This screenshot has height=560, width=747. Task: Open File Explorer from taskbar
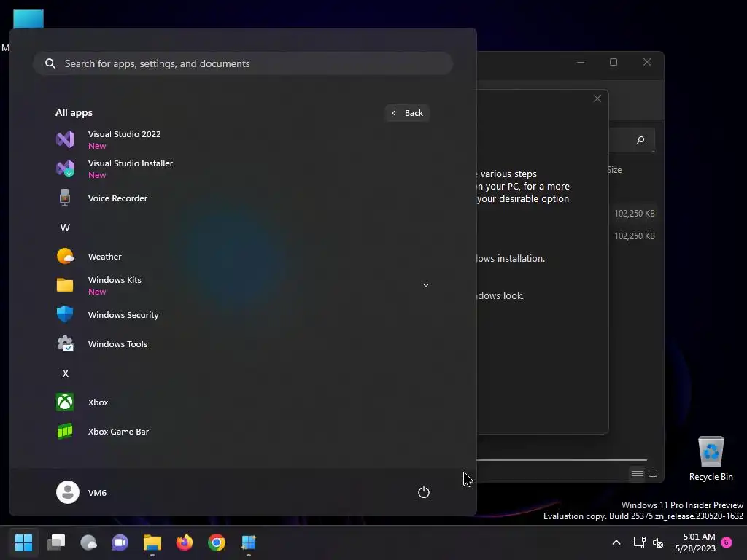pos(152,542)
